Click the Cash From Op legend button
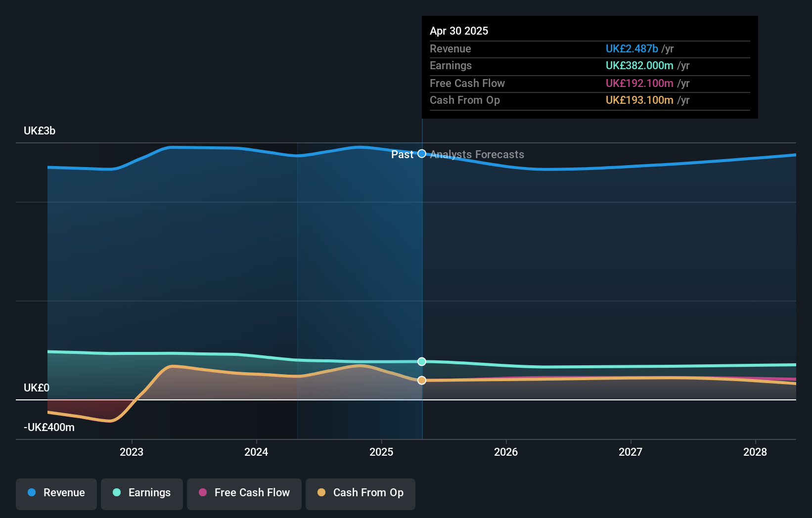The image size is (812, 518). click(360, 493)
